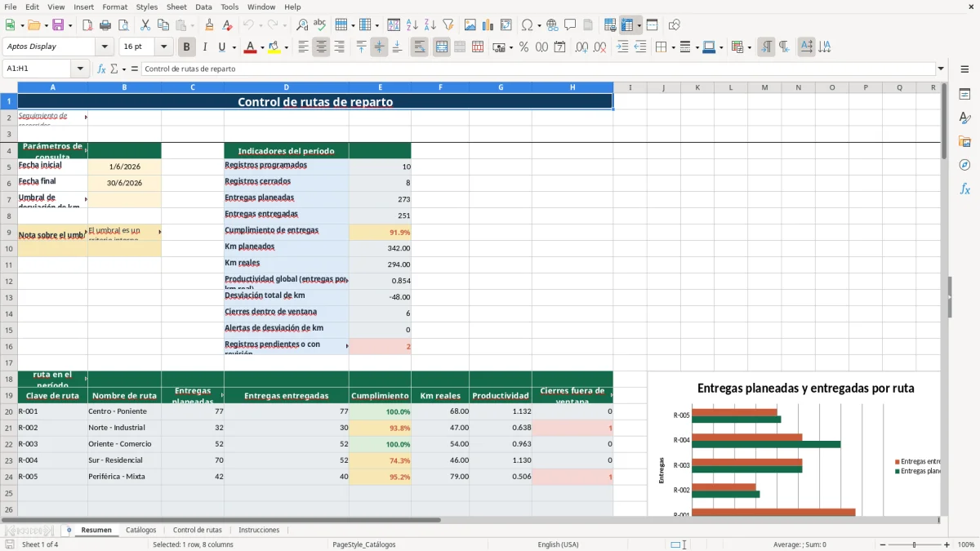Open the Format menu
The image size is (980, 551).
(x=115, y=7)
